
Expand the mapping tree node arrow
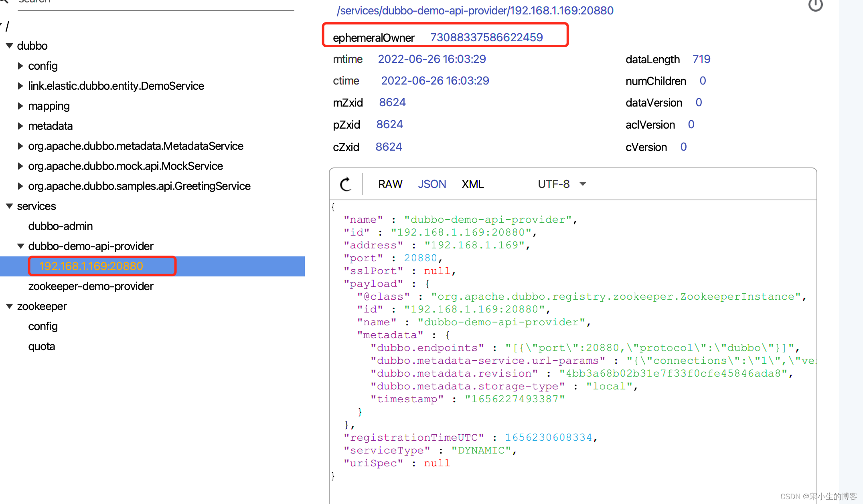tap(20, 106)
